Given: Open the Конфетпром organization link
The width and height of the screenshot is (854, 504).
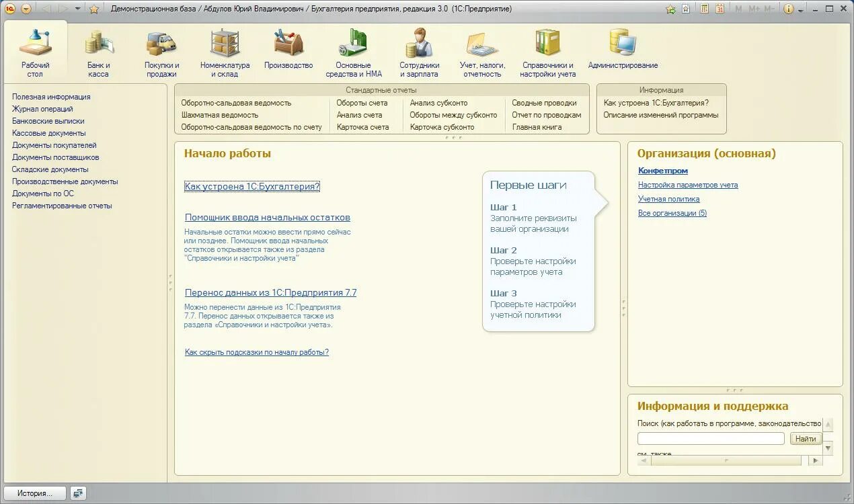Looking at the screenshot, I should pyautogui.click(x=663, y=171).
